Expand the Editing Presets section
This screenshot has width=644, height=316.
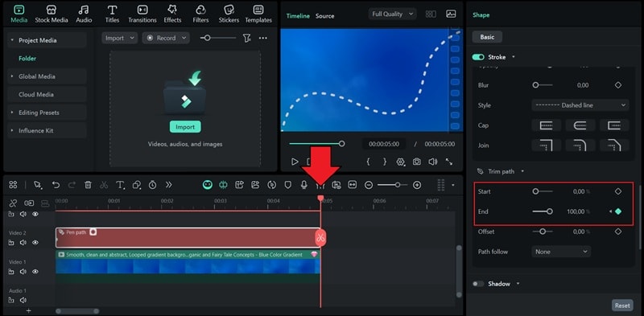coord(12,113)
